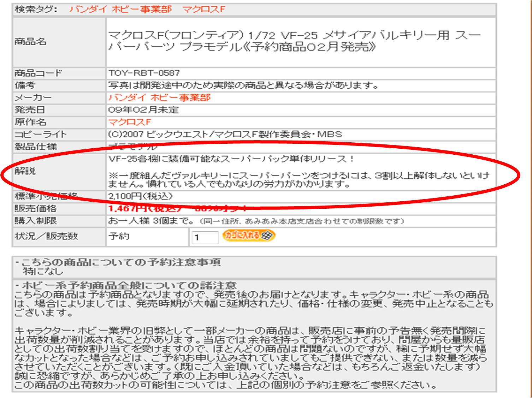Click the コピーライト row label
The height and width of the screenshot is (398, 532).
pos(40,134)
